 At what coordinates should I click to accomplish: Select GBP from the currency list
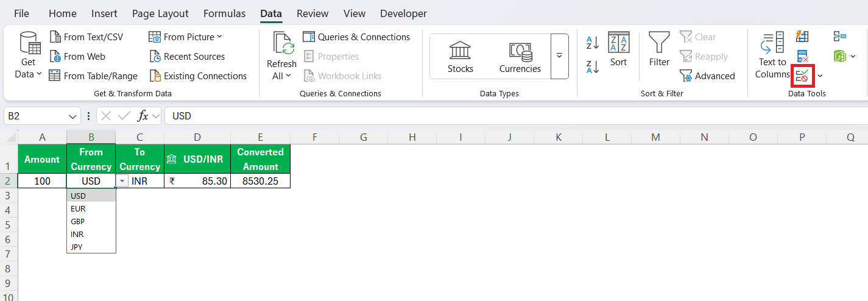91,221
